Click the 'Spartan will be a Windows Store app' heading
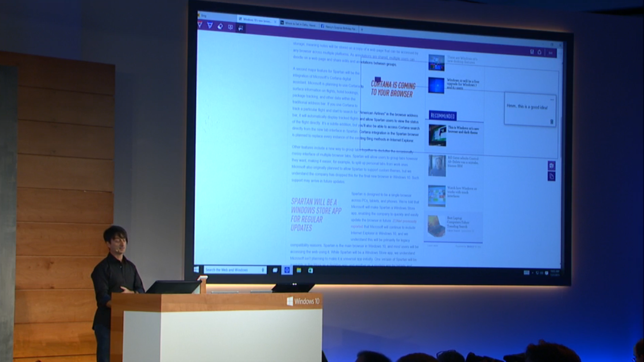644x362 pixels. click(316, 215)
